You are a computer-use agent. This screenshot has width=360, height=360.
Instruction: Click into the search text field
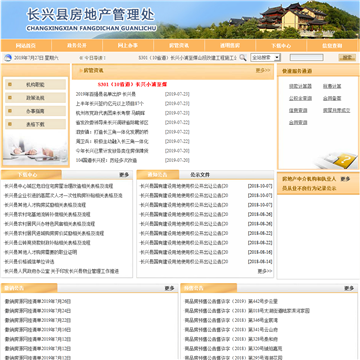(x=306, y=57)
